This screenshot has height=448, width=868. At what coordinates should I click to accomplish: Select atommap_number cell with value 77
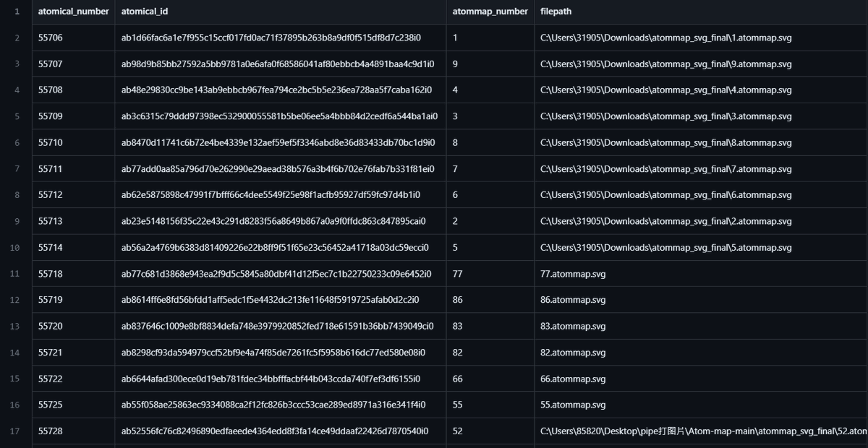490,274
